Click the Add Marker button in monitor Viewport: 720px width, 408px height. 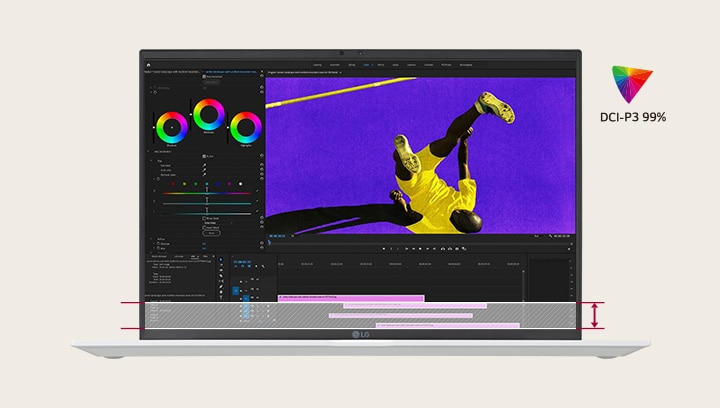click(x=383, y=249)
